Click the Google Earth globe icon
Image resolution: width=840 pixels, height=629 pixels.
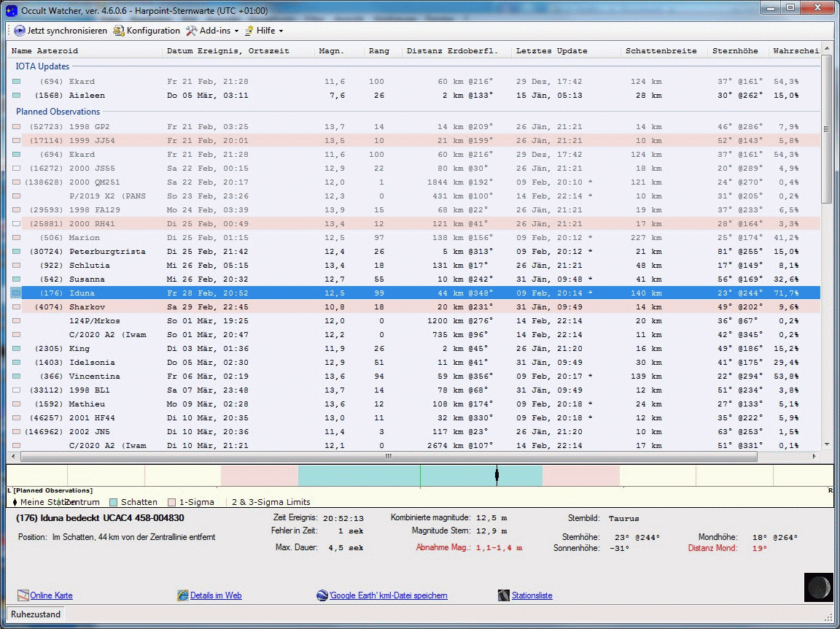point(322,595)
